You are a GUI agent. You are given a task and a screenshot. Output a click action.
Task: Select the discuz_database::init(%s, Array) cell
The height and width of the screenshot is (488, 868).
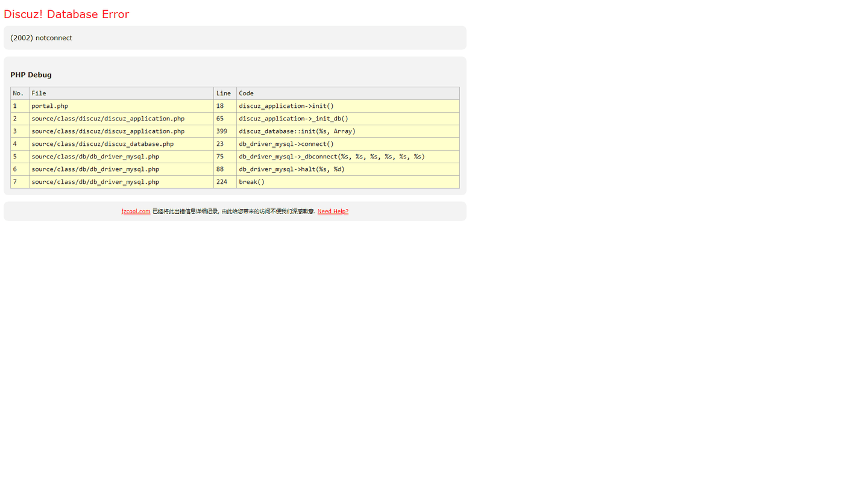[348, 131]
